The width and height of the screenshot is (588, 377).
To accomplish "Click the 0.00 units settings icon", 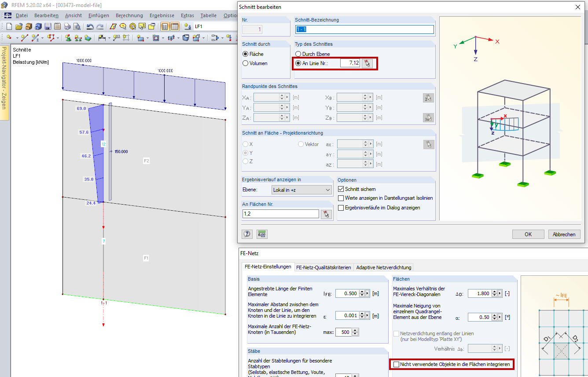I will pos(262,234).
